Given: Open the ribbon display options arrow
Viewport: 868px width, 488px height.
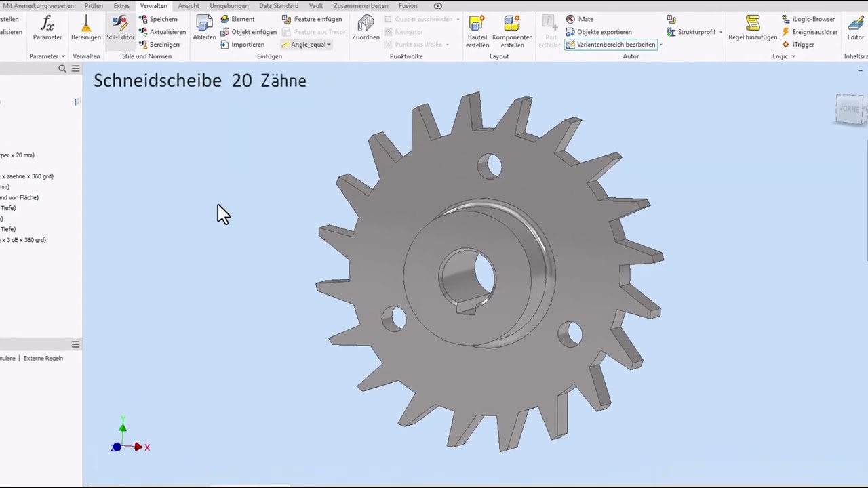Looking at the screenshot, I should click(438, 6).
